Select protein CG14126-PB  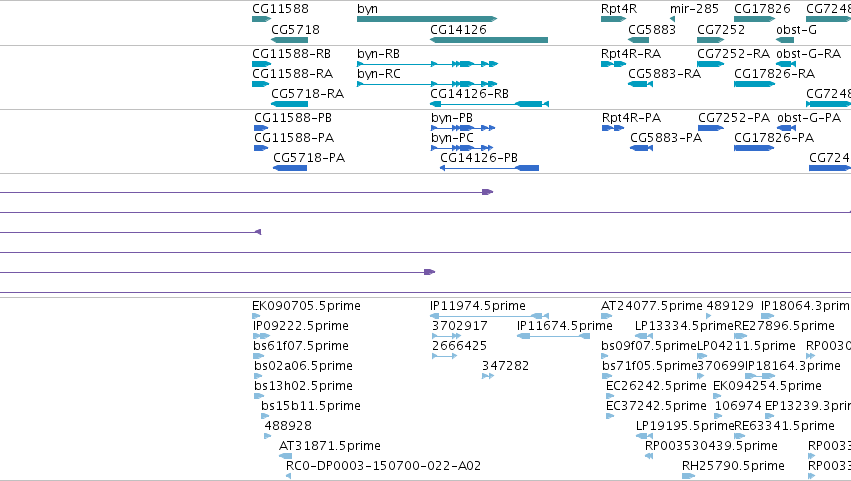point(479,157)
